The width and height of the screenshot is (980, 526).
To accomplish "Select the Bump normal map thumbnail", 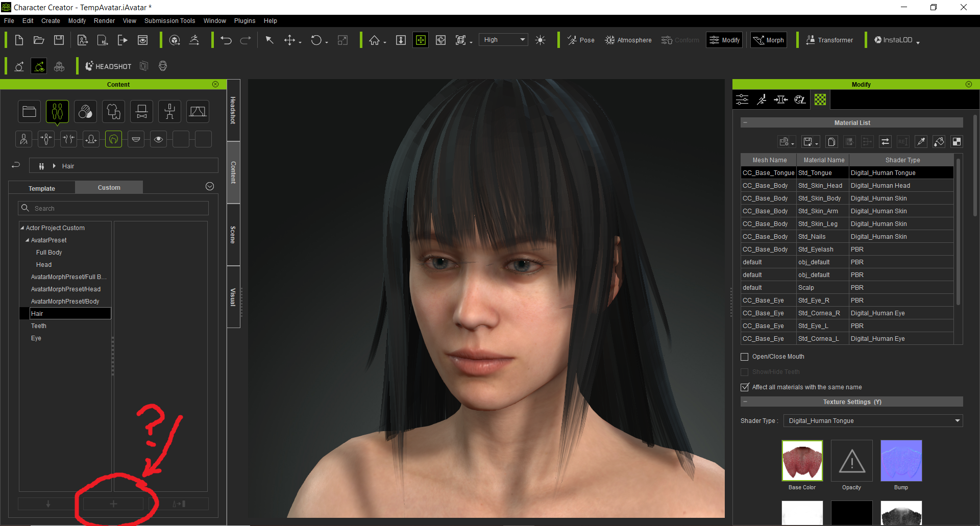I will (901, 461).
